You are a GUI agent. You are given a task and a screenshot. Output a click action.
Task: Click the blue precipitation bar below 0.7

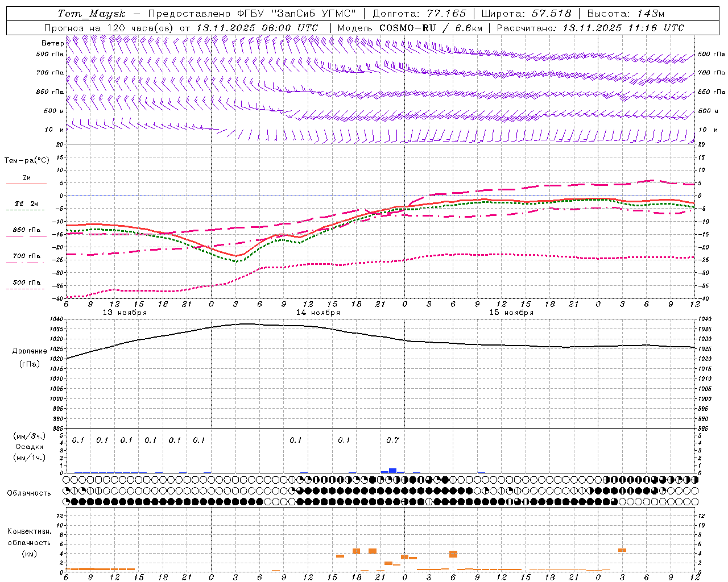coord(392,471)
